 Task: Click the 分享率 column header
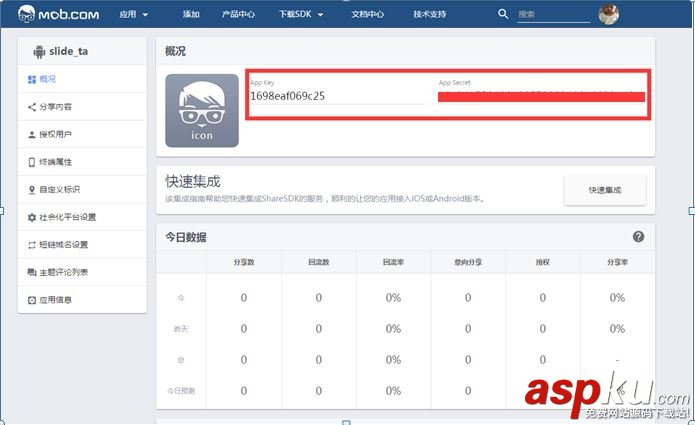pos(617,262)
